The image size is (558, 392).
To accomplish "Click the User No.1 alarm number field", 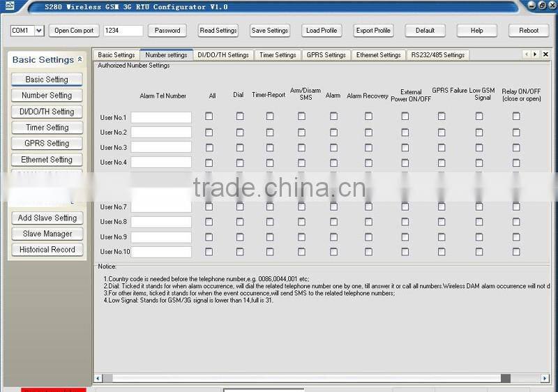I will click(161, 117).
